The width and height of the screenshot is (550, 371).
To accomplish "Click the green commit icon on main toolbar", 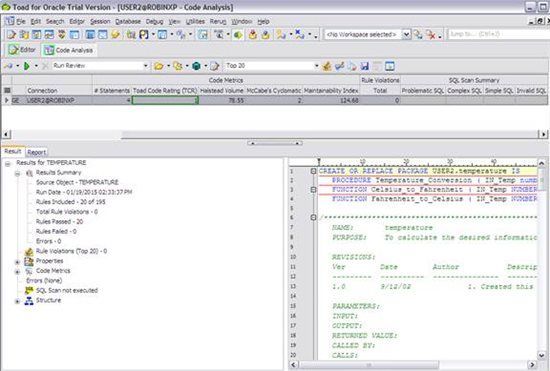I will pyautogui.click(x=238, y=35).
